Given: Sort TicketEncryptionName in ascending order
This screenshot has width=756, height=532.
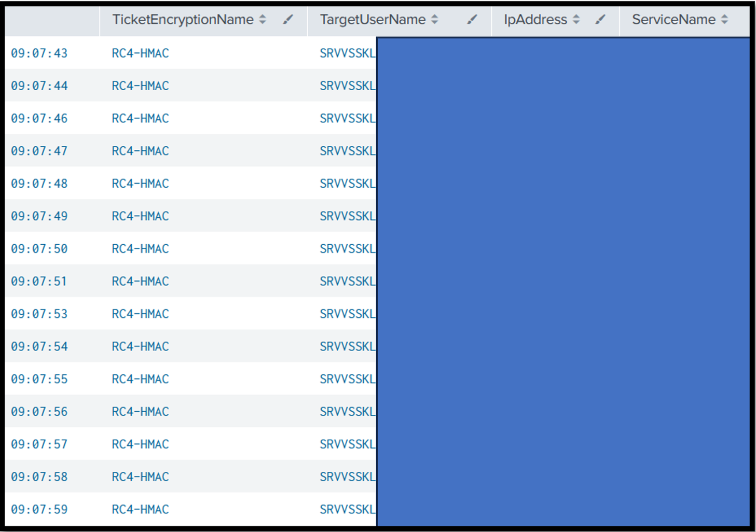Looking at the screenshot, I should (x=262, y=17).
